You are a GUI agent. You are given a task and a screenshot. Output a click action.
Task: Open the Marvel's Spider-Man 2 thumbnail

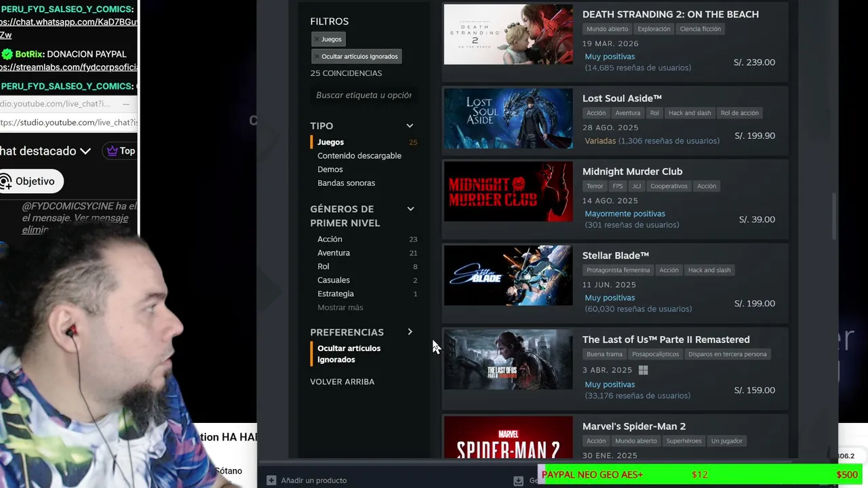click(x=508, y=439)
